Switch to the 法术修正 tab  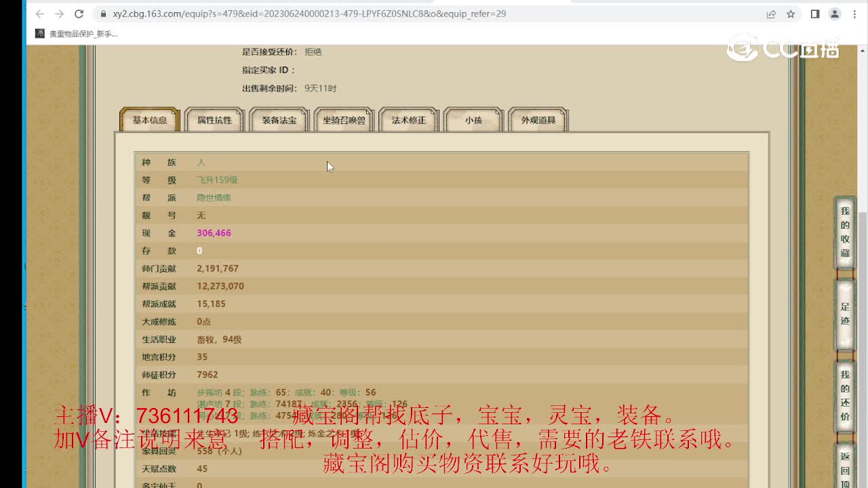(x=408, y=120)
